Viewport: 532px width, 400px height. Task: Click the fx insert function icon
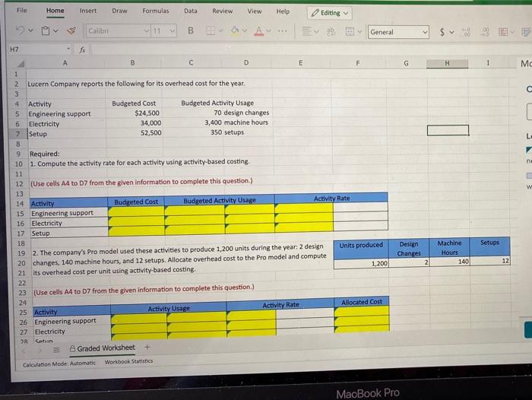pyautogui.click(x=82, y=49)
